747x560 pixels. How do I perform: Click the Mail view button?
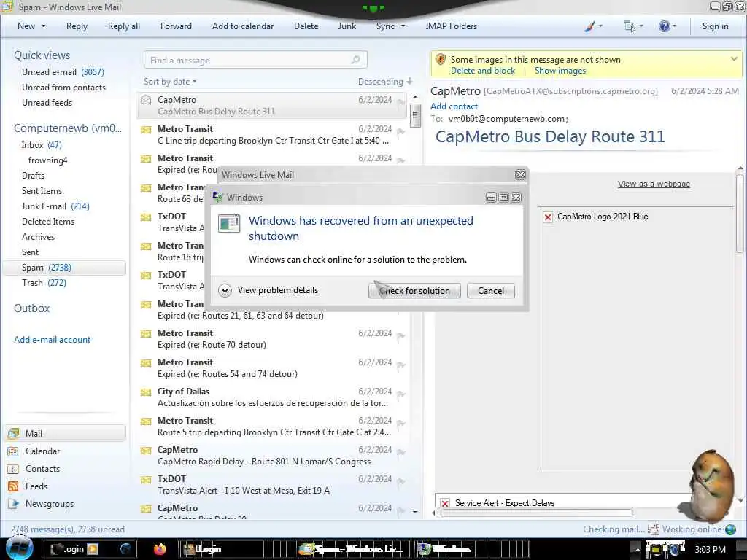pos(66,433)
